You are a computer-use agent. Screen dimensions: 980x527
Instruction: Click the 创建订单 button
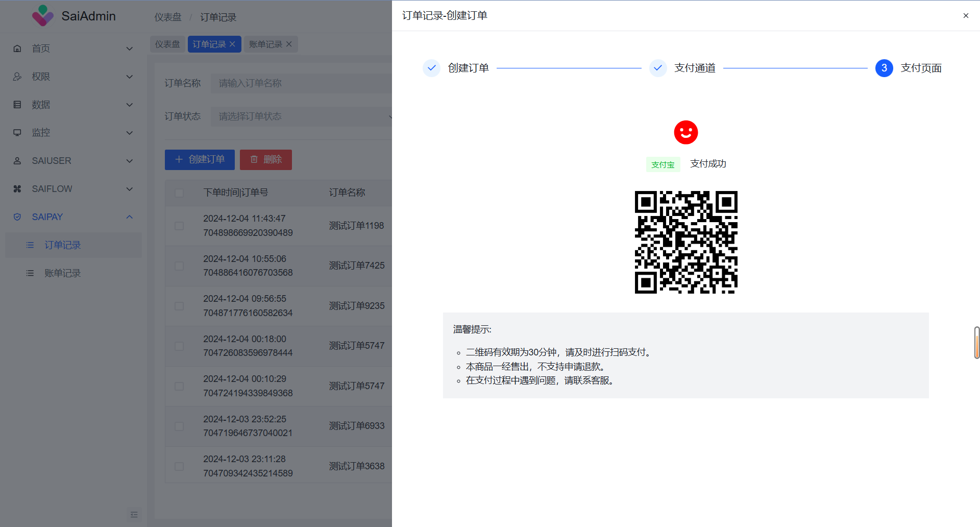pos(200,160)
